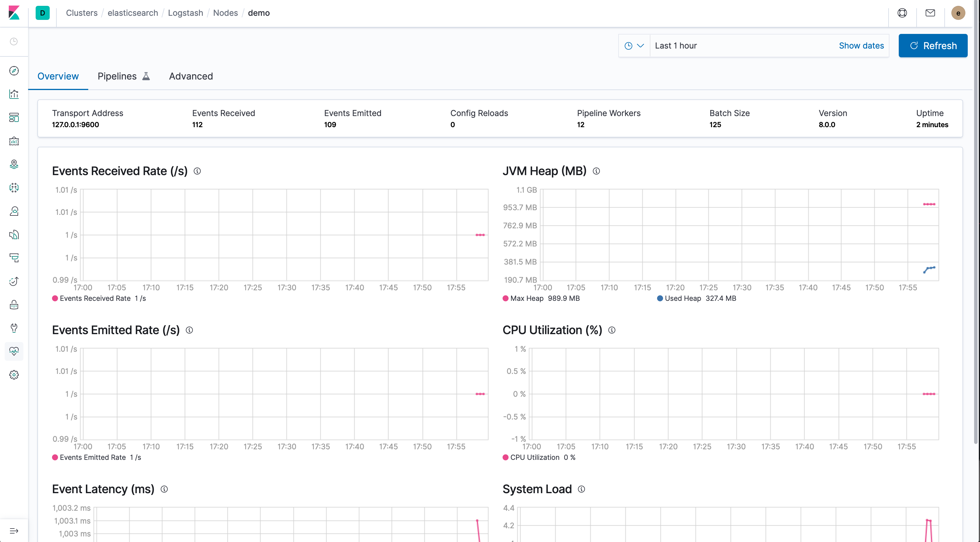The height and width of the screenshot is (542, 980).
Task: Open the newsfeed envelope icon
Action: [931, 13]
